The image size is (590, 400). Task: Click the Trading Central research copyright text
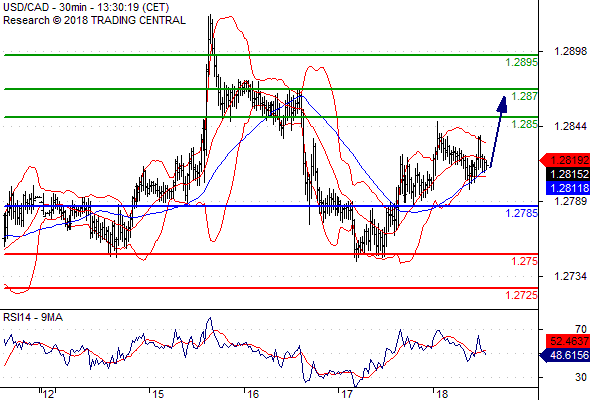pos(94,20)
